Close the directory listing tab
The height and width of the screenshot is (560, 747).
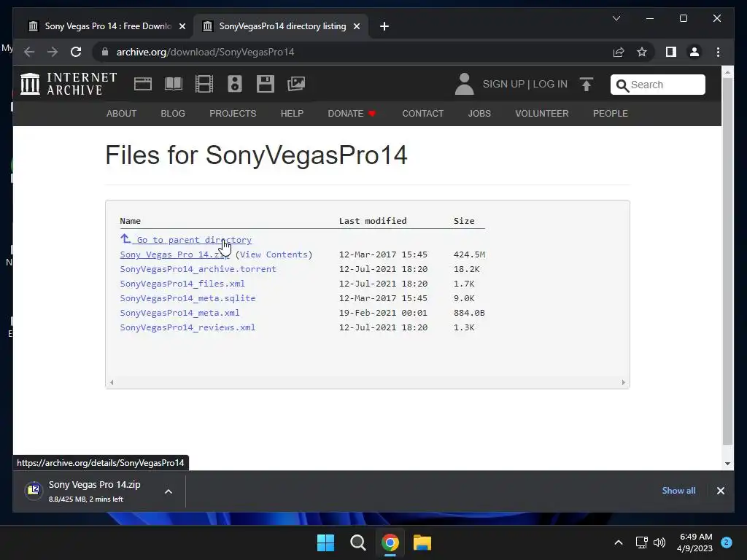click(x=356, y=26)
